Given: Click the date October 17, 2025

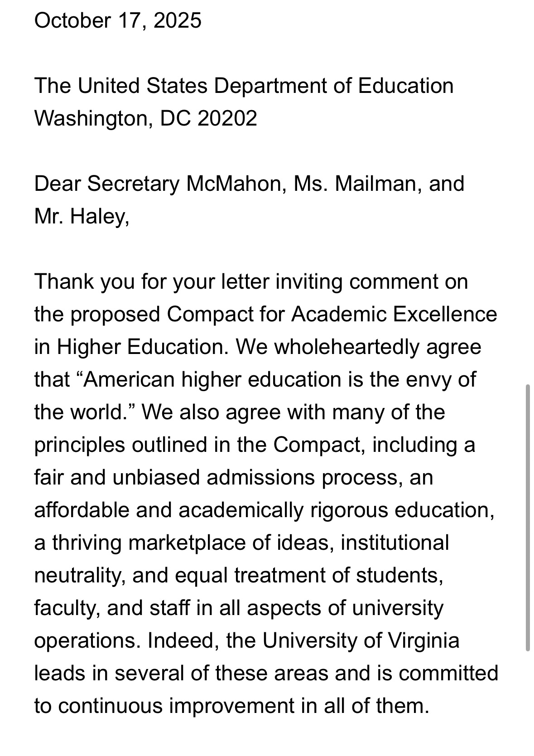Looking at the screenshot, I should coord(118,21).
